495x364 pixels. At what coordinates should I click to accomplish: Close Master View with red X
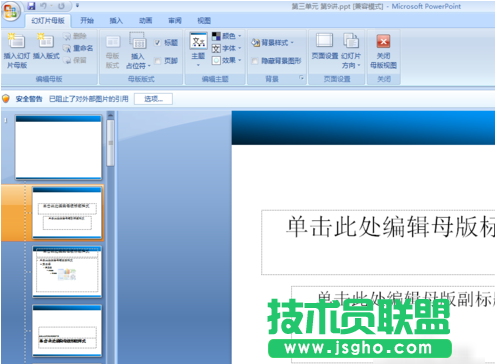click(383, 51)
